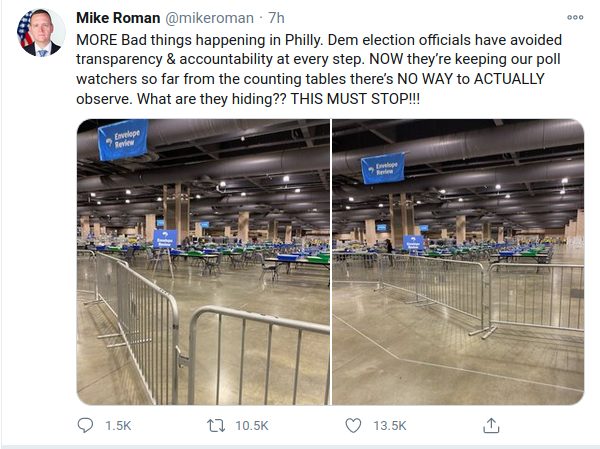This screenshot has height=449, width=600.
Task: Open the @mikeroman handle link
Action: click(x=209, y=18)
